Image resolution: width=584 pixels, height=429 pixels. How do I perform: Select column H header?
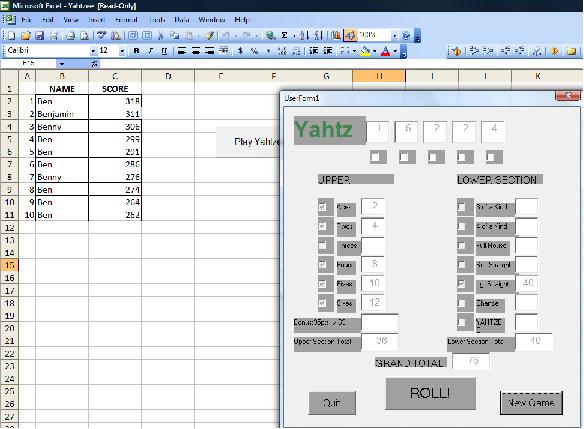379,76
